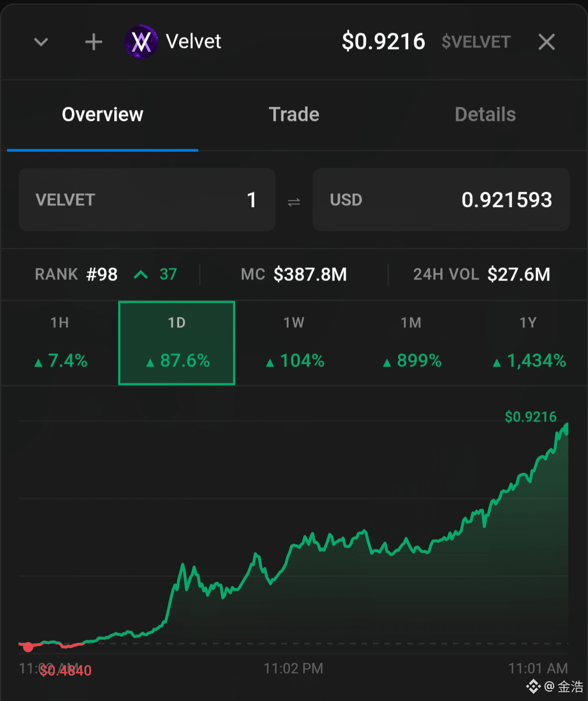Select the 1D timeframe
The image size is (588, 701).
pos(176,343)
